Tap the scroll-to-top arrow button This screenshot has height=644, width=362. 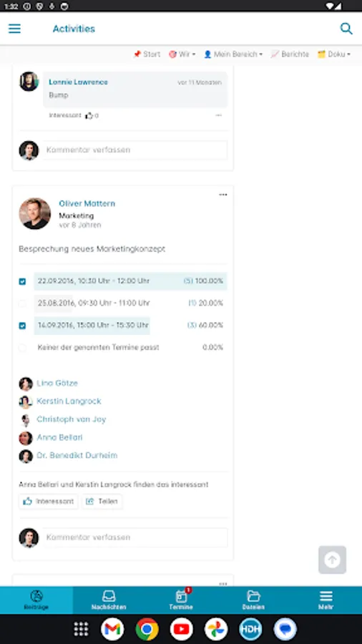(332, 560)
